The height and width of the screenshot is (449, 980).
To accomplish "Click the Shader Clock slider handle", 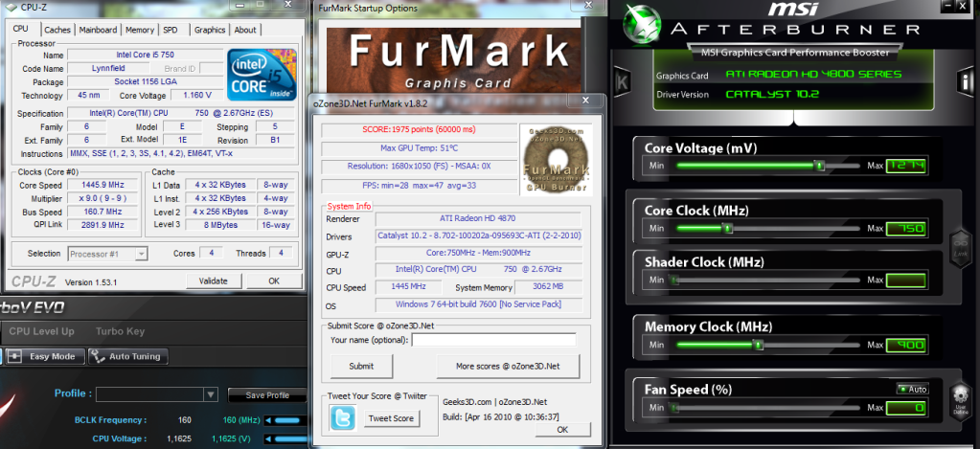I will tap(674, 281).
